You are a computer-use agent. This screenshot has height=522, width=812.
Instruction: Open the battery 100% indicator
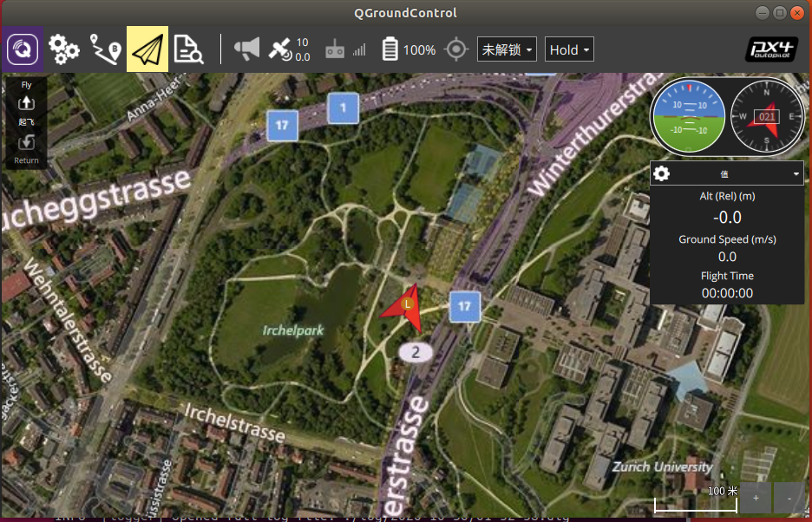point(409,49)
